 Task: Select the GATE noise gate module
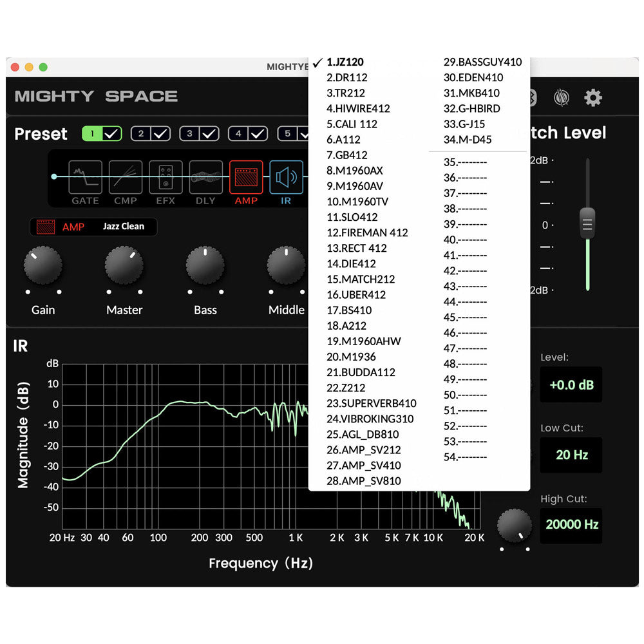click(85, 178)
